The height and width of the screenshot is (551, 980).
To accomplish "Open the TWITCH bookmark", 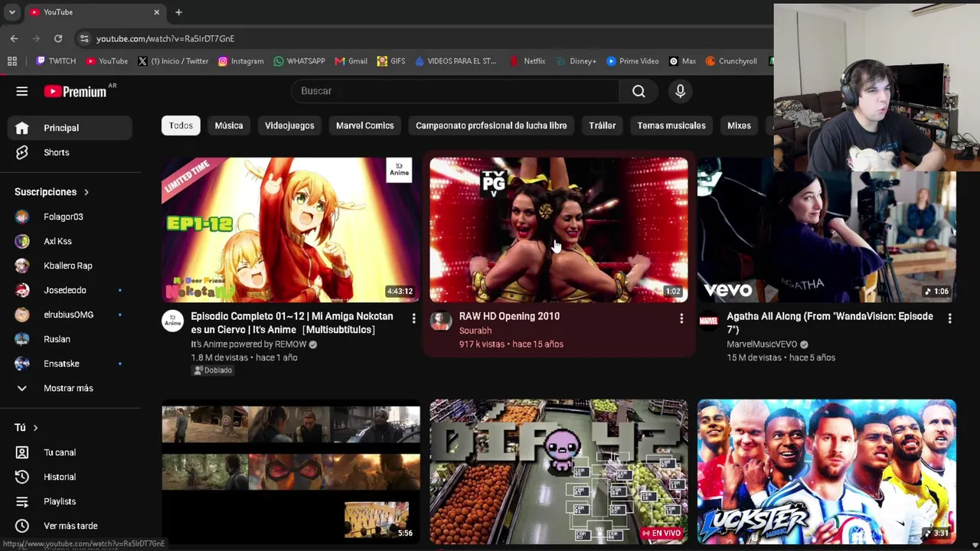I will [56, 61].
